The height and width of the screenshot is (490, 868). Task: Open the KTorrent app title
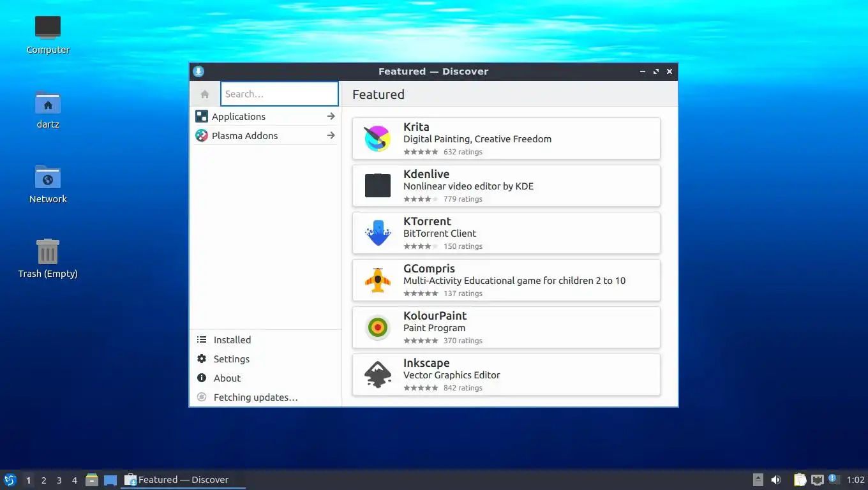[x=427, y=221]
